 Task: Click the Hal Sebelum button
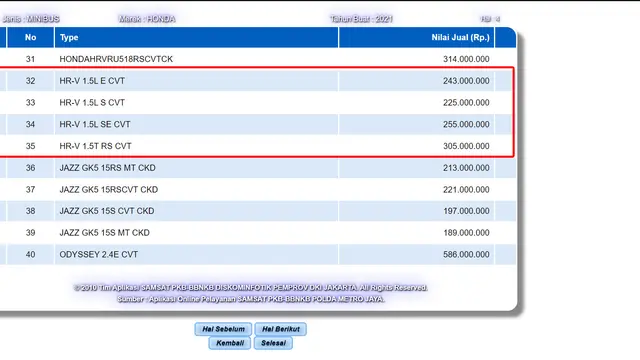pos(223,329)
